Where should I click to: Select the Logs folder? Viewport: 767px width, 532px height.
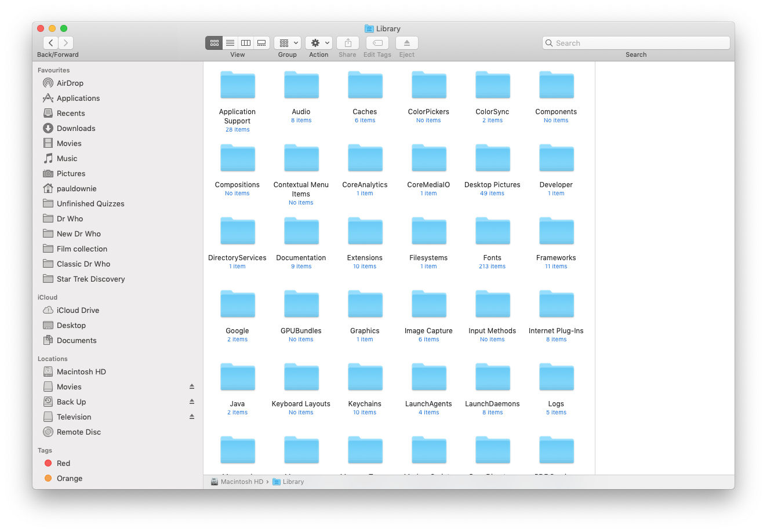click(x=557, y=377)
